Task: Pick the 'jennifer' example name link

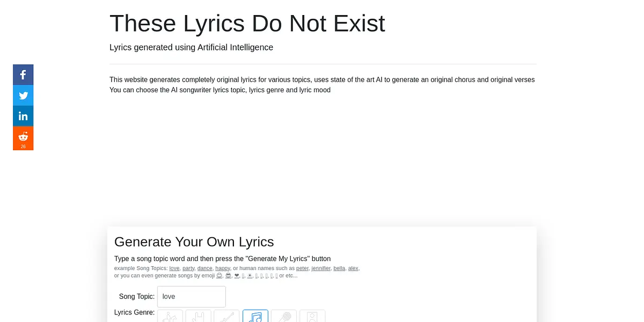Action: tap(321, 268)
